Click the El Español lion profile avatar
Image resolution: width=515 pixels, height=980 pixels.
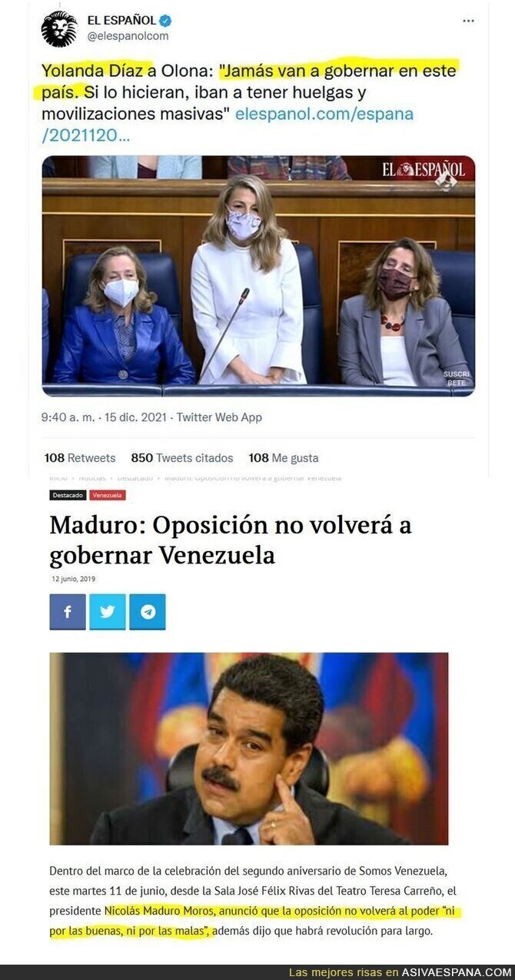click(x=59, y=28)
